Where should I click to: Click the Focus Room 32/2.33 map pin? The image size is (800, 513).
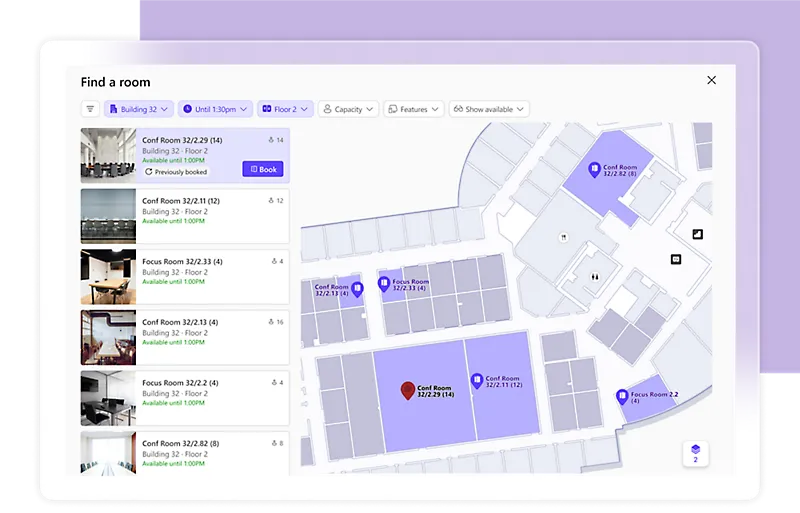pyautogui.click(x=383, y=284)
